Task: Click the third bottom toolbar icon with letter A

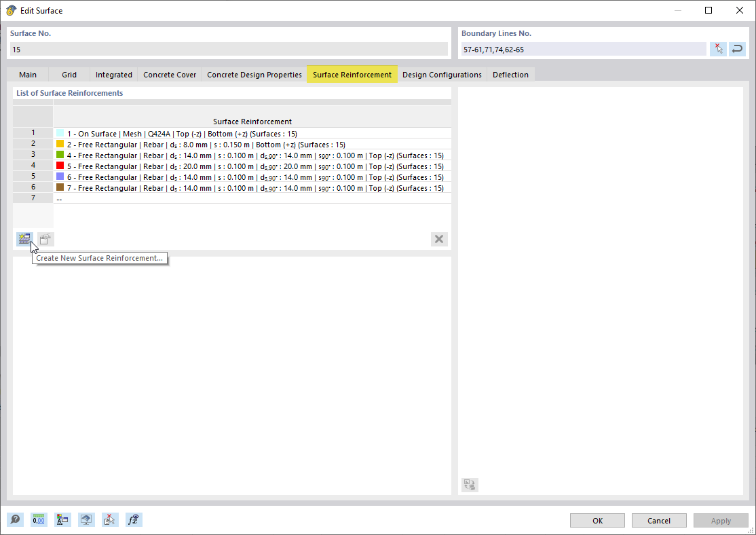Action: pyautogui.click(x=62, y=519)
